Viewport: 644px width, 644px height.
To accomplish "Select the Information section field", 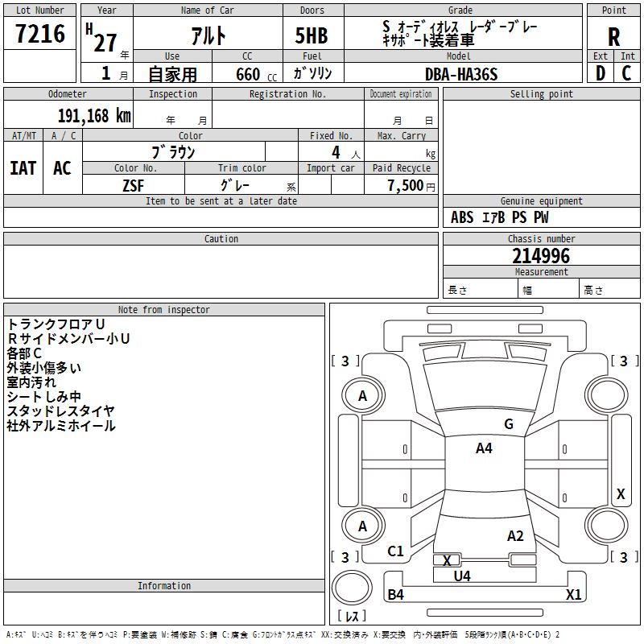I will pyautogui.click(x=164, y=609).
